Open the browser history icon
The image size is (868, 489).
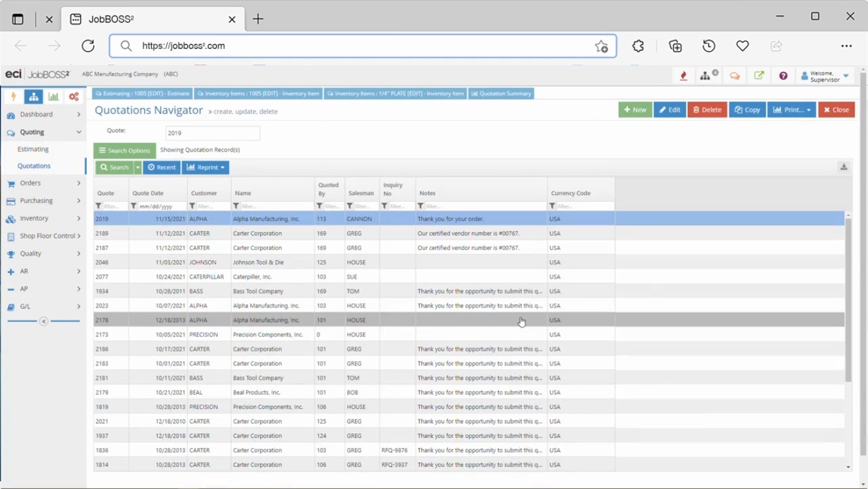[709, 46]
